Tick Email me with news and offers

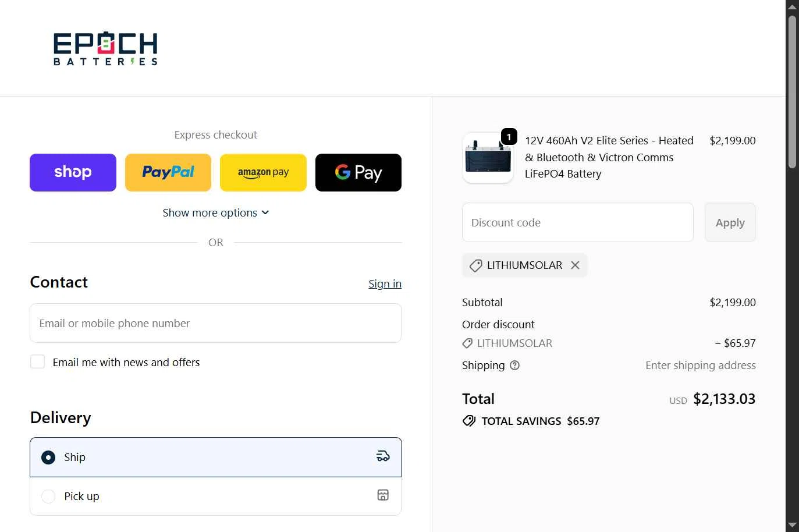38,362
